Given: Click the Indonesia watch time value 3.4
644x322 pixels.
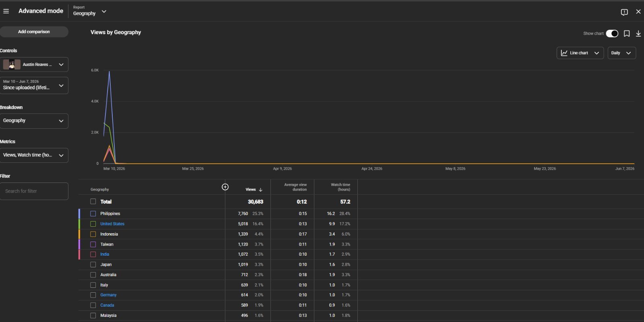Looking at the screenshot, I should click(x=332, y=234).
